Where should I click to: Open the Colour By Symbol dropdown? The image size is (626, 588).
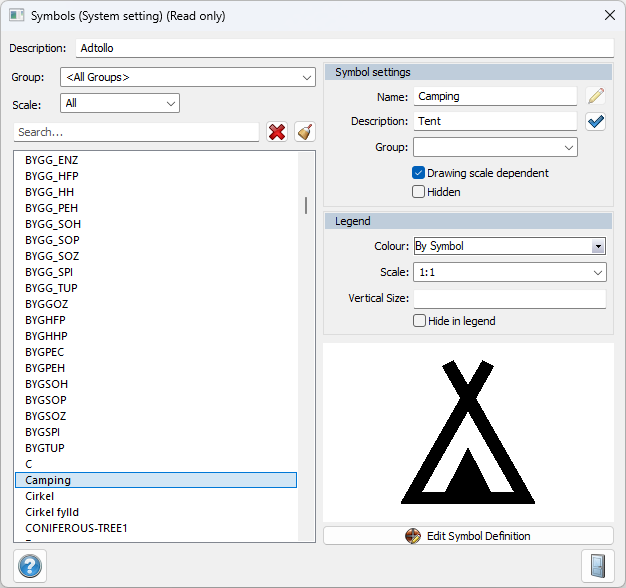pyautogui.click(x=509, y=246)
